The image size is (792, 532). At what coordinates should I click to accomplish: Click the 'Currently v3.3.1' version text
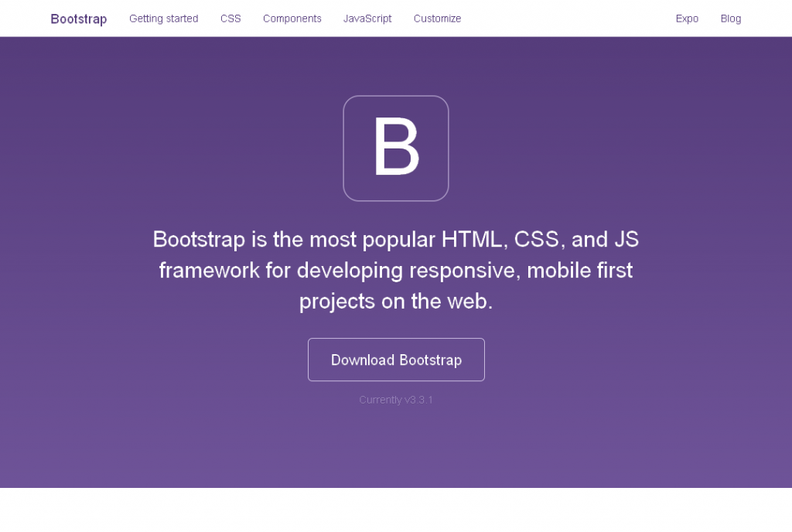coord(395,400)
